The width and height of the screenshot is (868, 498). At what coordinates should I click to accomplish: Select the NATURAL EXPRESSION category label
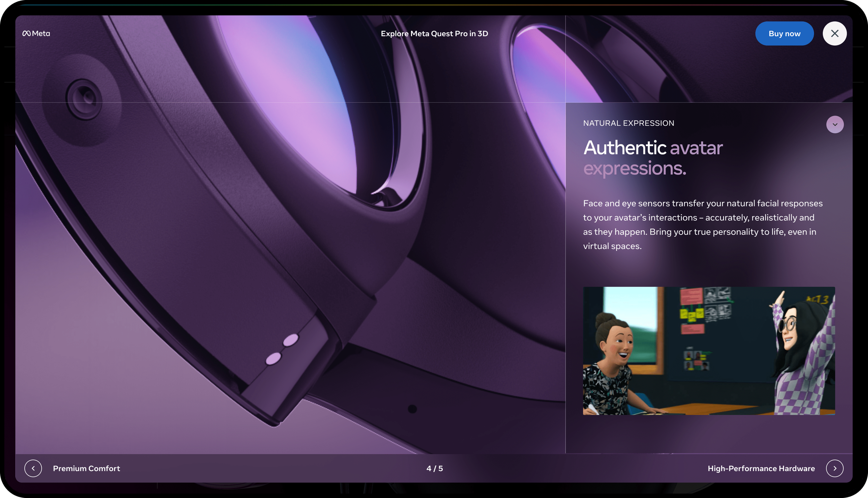click(628, 123)
